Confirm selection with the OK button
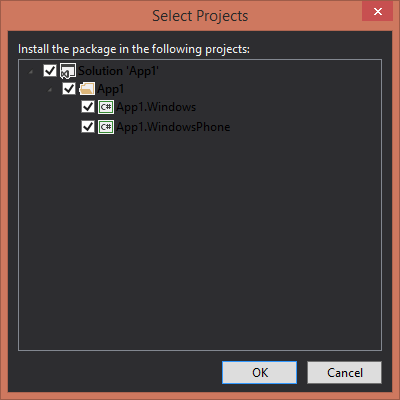Image resolution: width=400 pixels, height=400 pixels. coord(259,372)
